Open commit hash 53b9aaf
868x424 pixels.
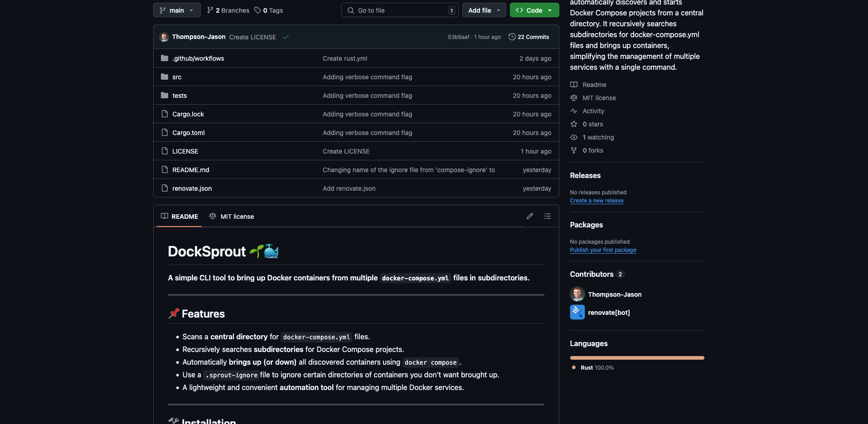459,37
